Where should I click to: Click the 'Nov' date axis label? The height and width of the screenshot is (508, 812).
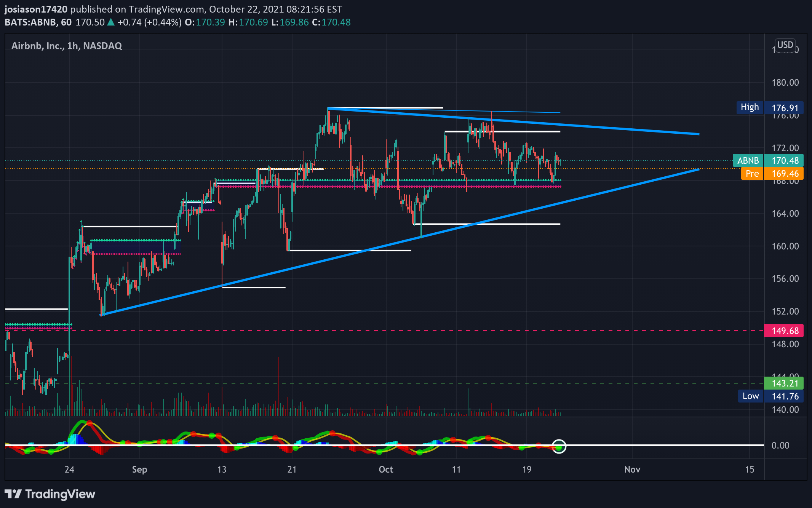pos(632,470)
